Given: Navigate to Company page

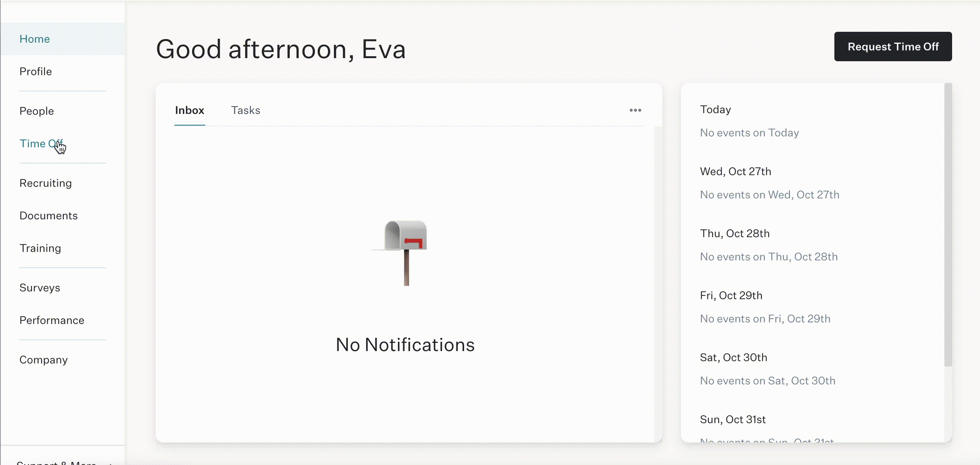Looking at the screenshot, I should click(x=44, y=360).
